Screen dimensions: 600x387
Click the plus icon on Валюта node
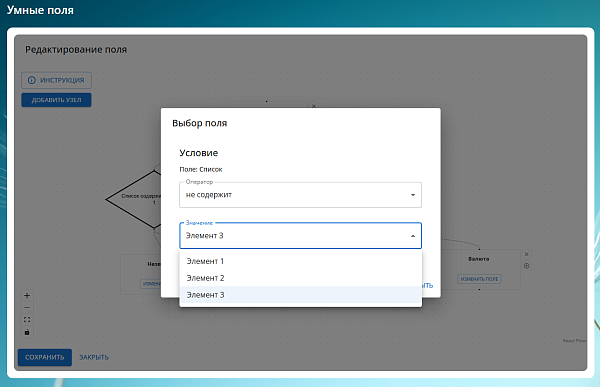point(527,266)
